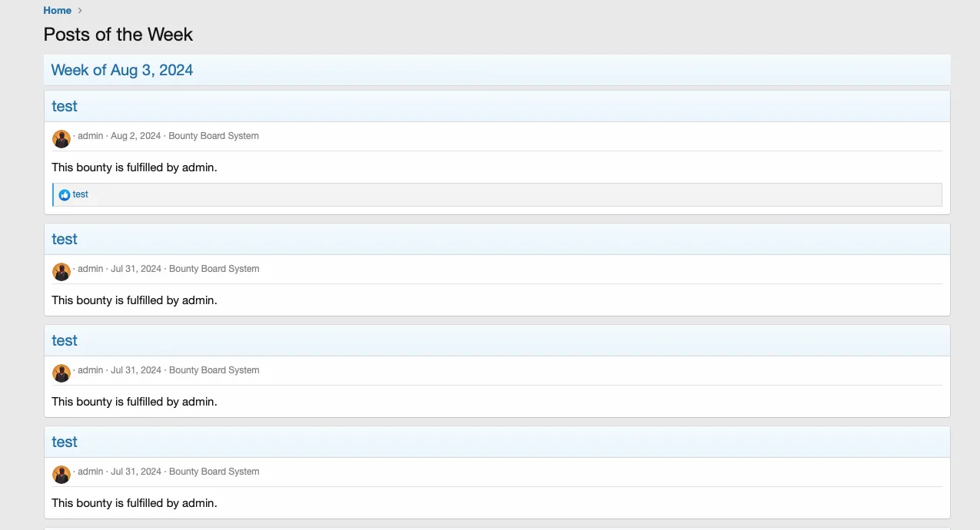Click the test user next to the Like icon
The width and height of the screenshot is (980, 530).
coord(81,195)
